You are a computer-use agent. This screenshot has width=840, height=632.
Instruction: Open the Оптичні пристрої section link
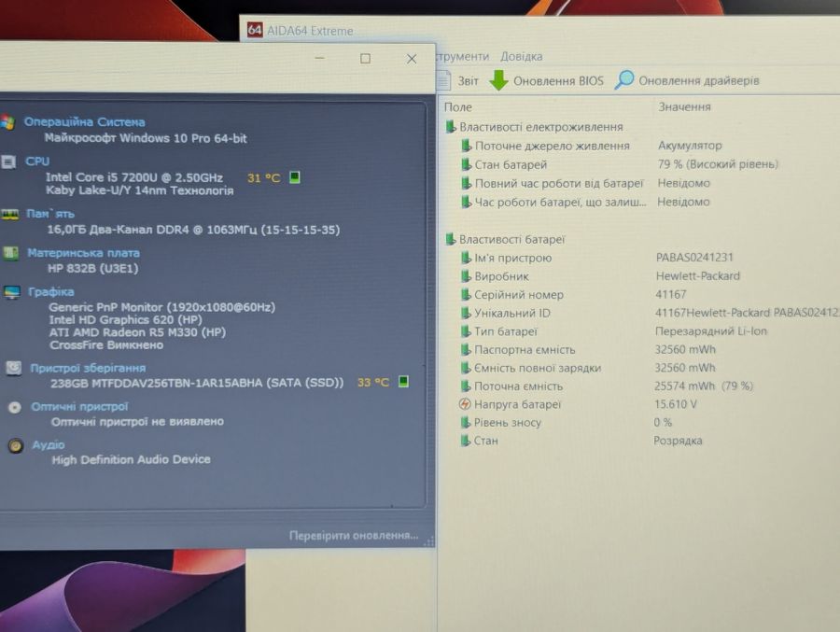[79, 406]
